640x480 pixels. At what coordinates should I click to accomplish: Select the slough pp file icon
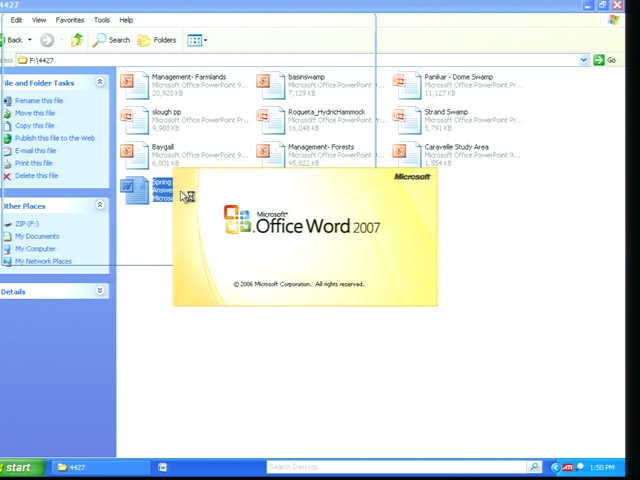pyautogui.click(x=135, y=120)
